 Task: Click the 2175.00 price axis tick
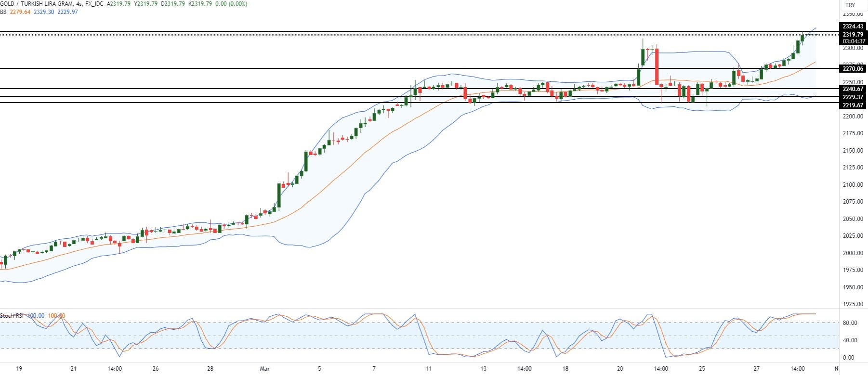[x=853, y=133]
